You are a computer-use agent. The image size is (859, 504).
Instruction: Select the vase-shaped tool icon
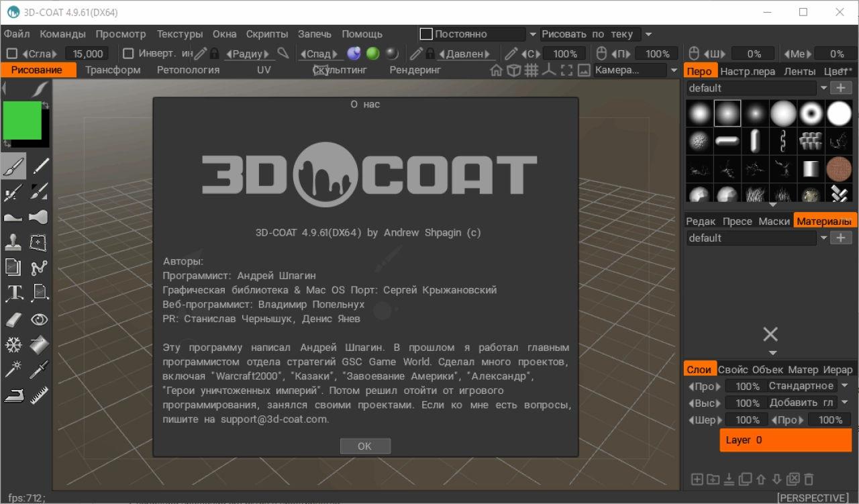tap(40, 217)
